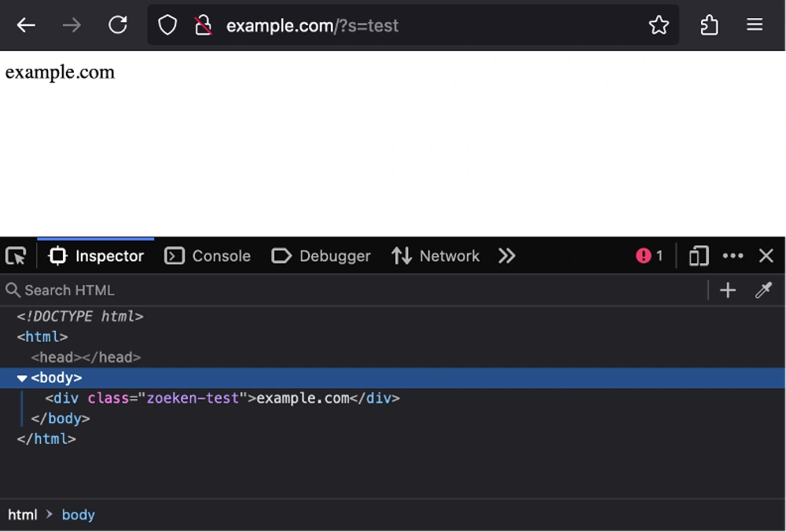Image resolution: width=786 pixels, height=532 pixels.
Task: Click the red error count badge
Action: pos(649,256)
